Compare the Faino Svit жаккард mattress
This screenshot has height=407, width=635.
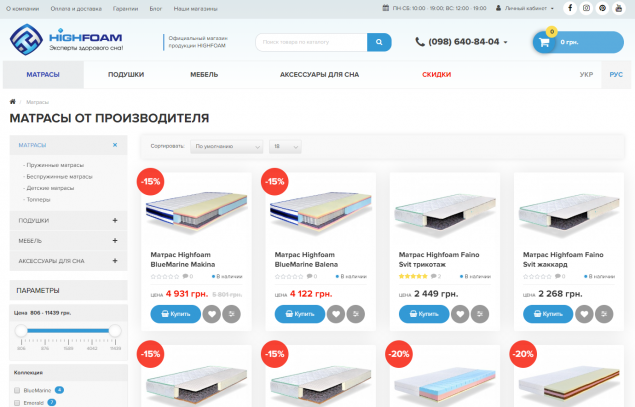pyautogui.click(x=604, y=314)
